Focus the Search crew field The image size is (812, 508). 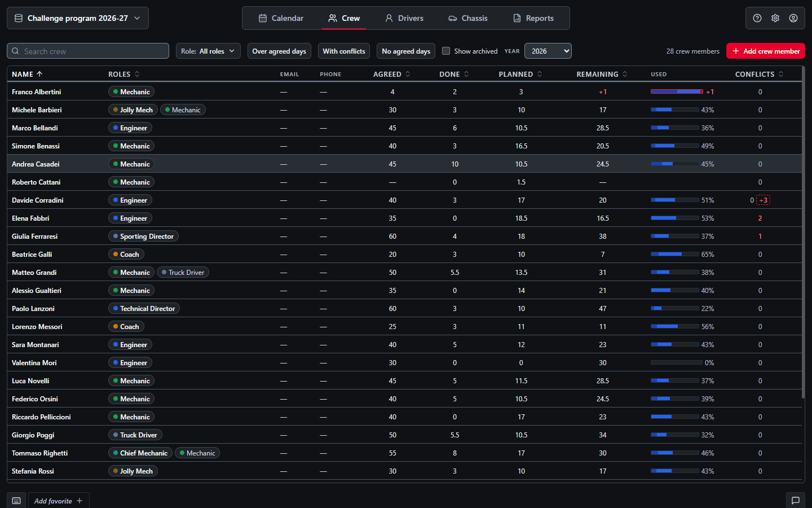pos(88,51)
